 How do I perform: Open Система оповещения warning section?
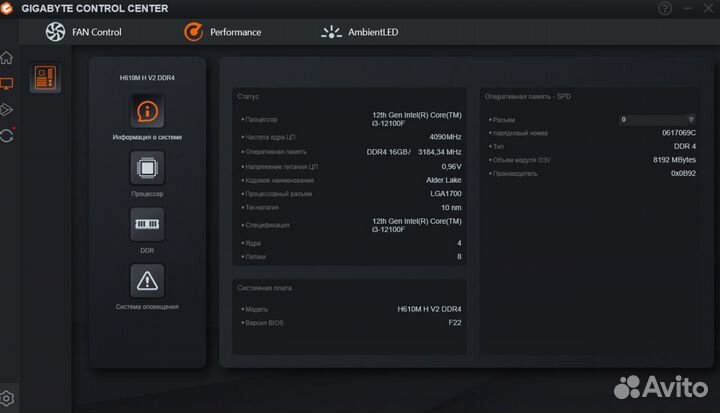[147, 281]
